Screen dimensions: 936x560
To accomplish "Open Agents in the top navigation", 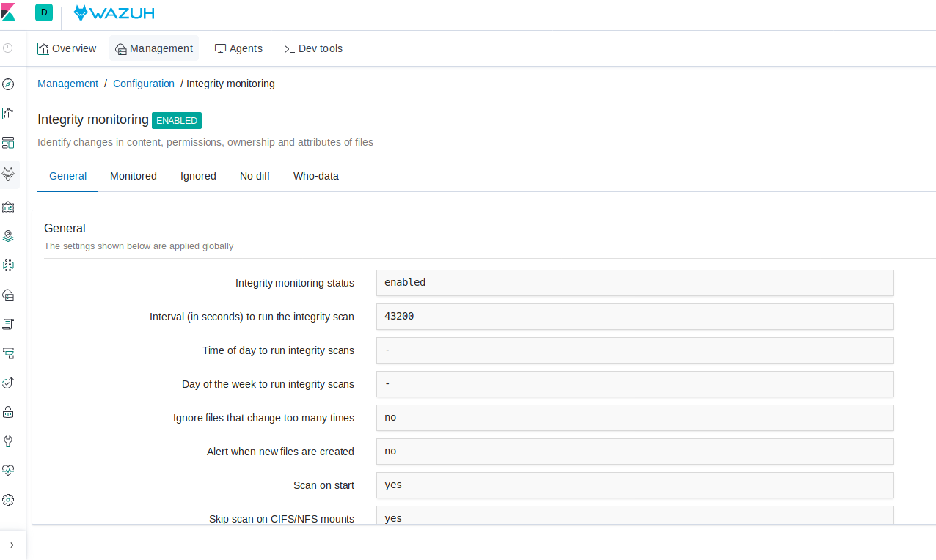I will [x=238, y=48].
